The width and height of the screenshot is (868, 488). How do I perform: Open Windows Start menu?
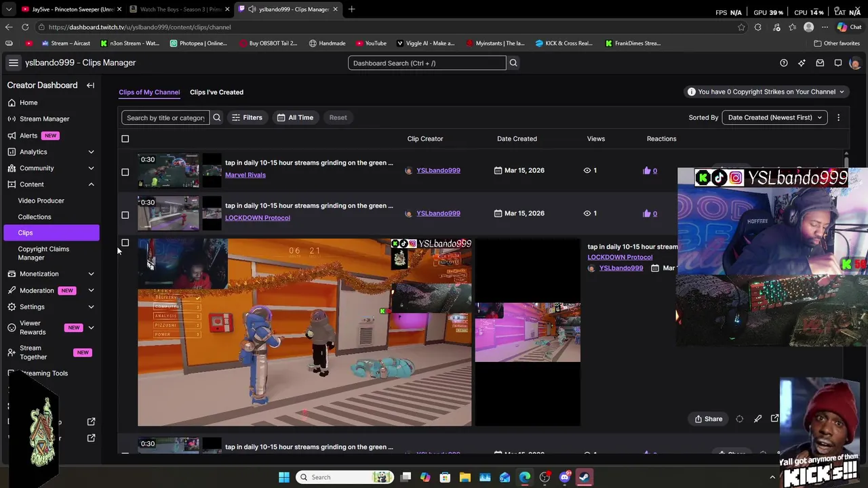pyautogui.click(x=284, y=477)
